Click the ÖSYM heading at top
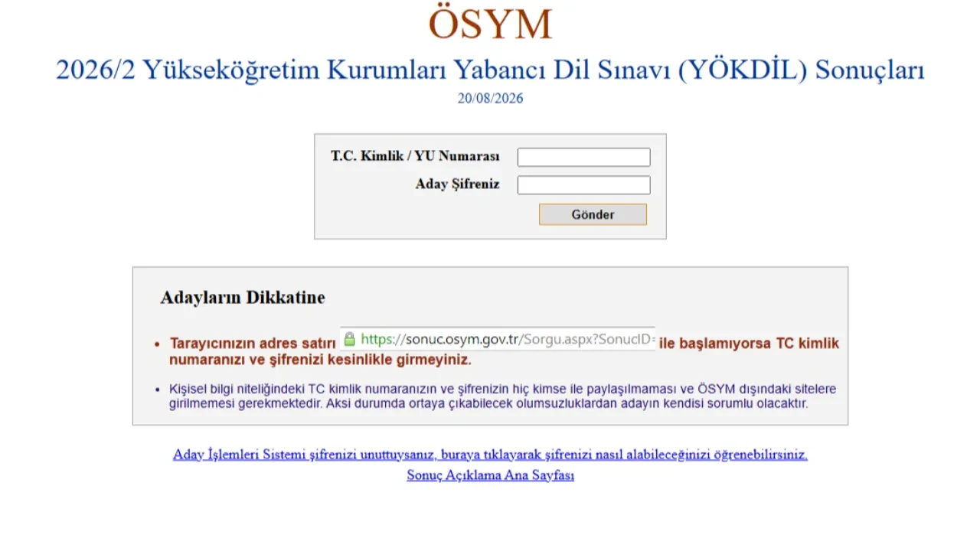 pos(490,24)
